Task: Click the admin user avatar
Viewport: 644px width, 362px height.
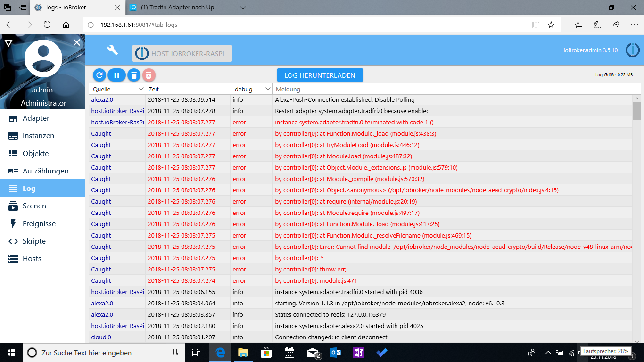Action: click(x=43, y=59)
